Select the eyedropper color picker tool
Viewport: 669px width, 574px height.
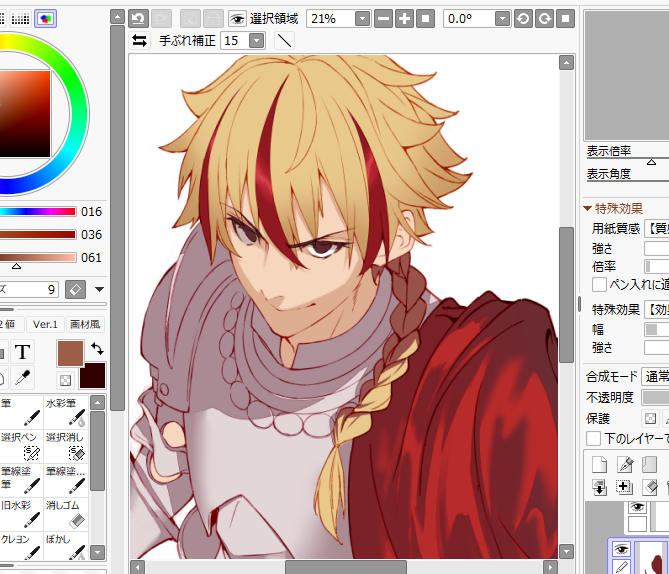pyautogui.click(x=23, y=378)
